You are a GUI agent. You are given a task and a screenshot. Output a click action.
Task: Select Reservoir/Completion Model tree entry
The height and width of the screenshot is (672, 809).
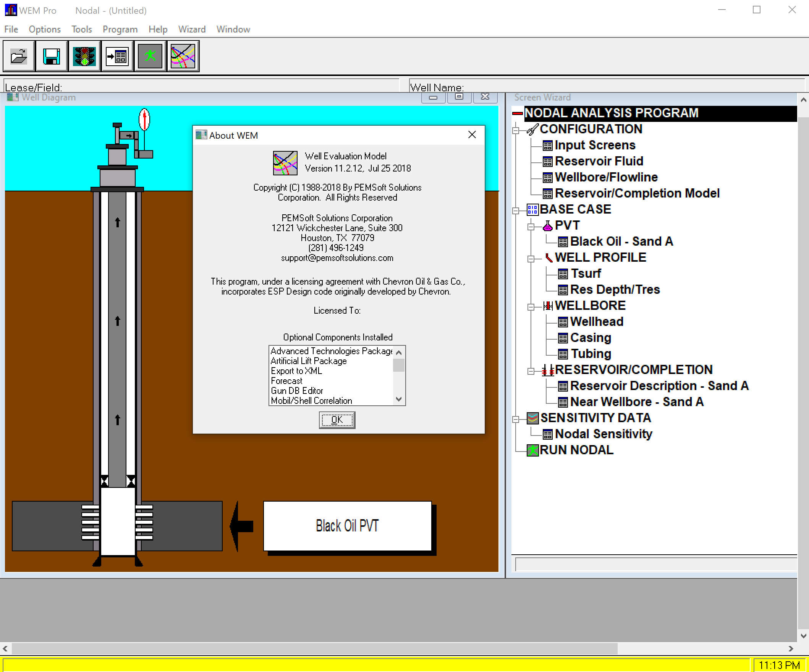tap(637, 193)
